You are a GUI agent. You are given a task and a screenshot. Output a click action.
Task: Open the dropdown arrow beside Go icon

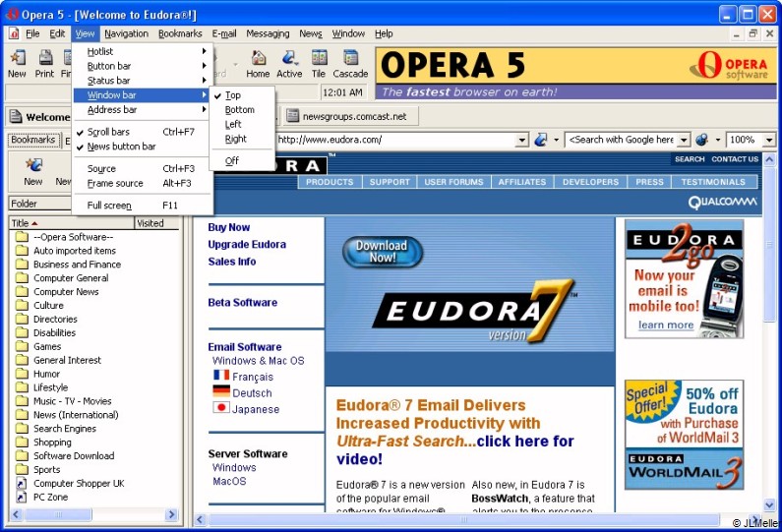(556, 140)
